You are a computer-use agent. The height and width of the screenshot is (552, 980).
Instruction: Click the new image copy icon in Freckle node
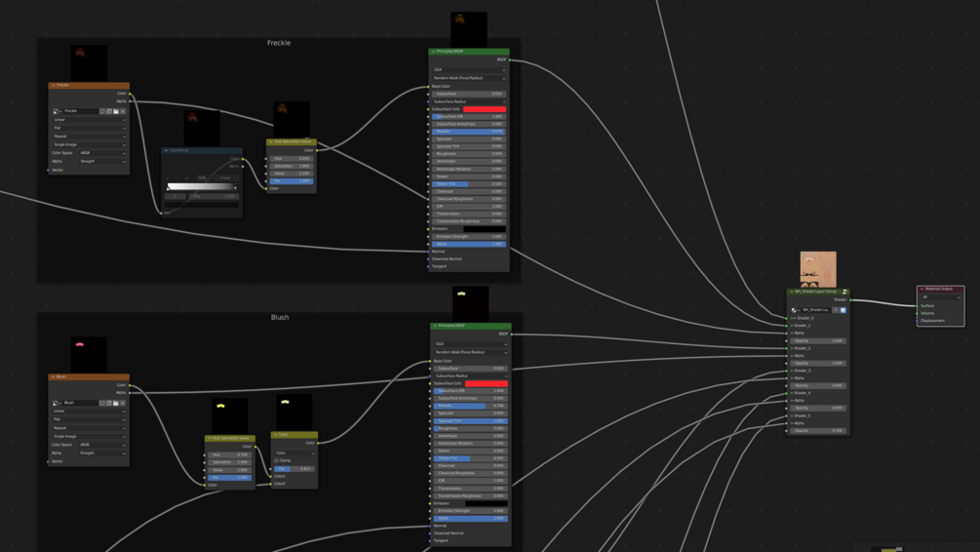pos(109,111)
